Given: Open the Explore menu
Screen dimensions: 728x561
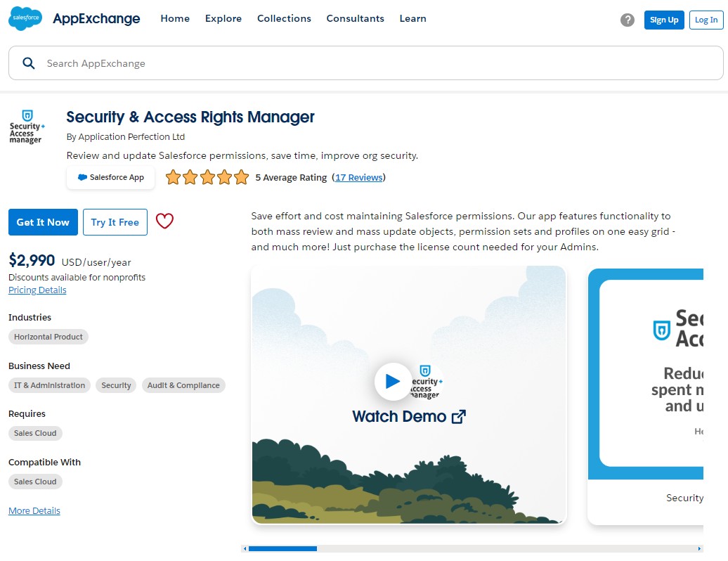Looking at the screenshot, I should click(x=223, y=19).
